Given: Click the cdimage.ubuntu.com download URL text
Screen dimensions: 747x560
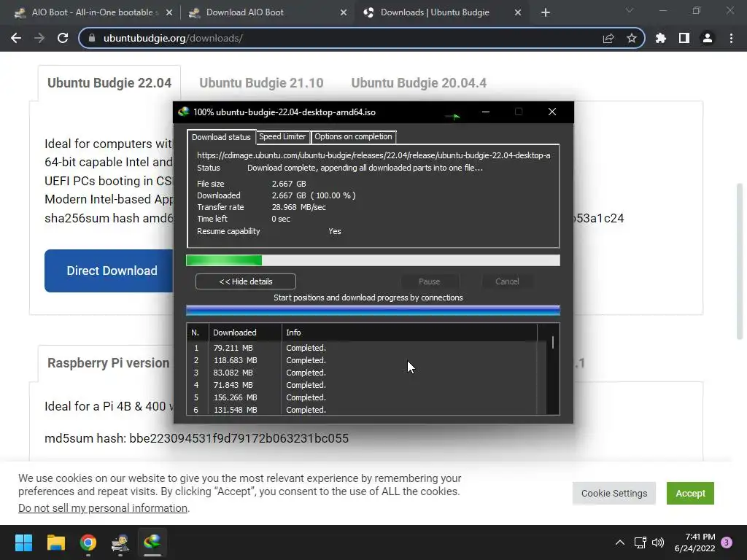Looking at the screenshot, I should tap(373, 155).
